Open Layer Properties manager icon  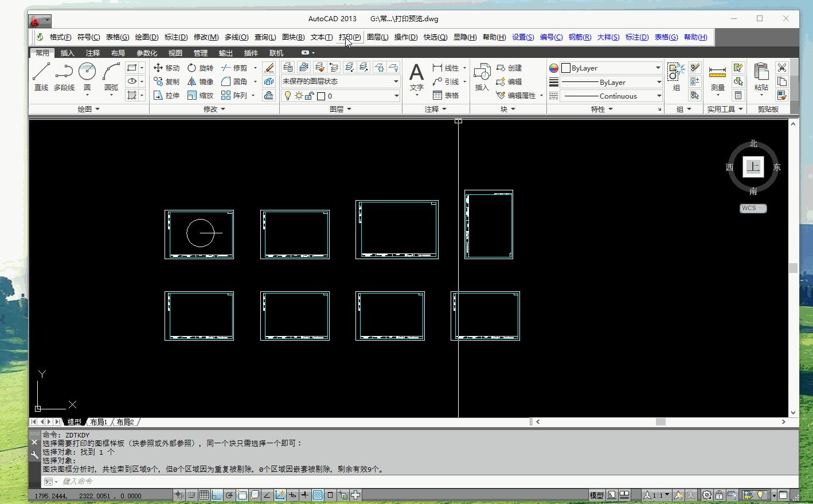pyautogui.click(x=288, y=68)
